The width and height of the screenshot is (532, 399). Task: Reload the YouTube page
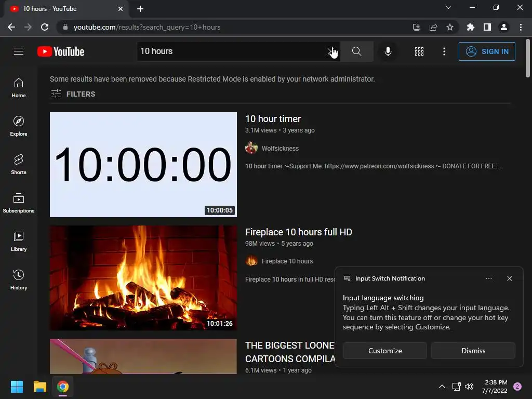[45, 27]
